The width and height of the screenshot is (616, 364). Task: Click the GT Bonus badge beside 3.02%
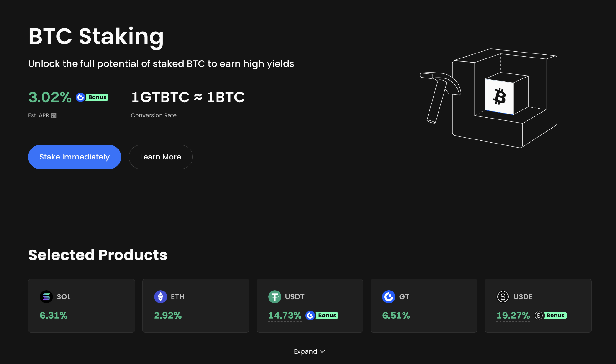(92, 97)
